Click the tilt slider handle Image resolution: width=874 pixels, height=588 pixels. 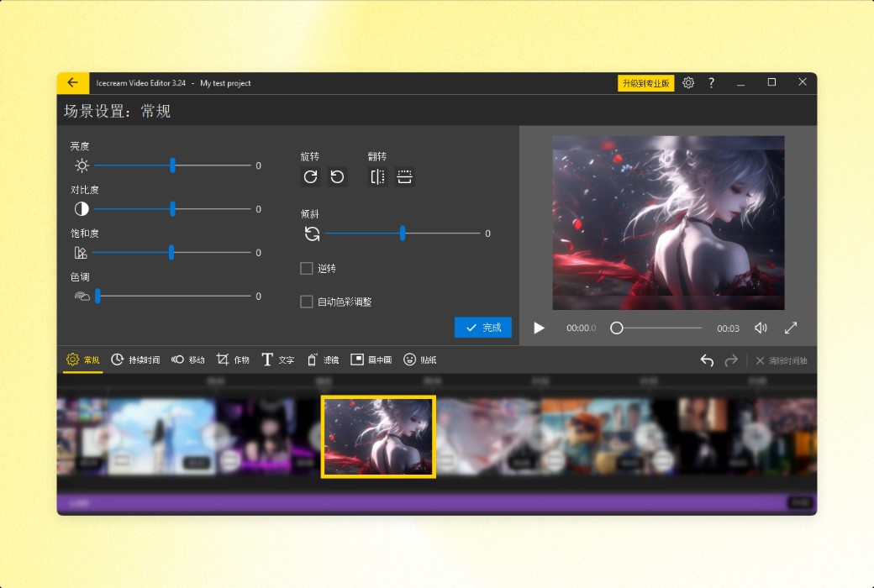coord(403,233)
